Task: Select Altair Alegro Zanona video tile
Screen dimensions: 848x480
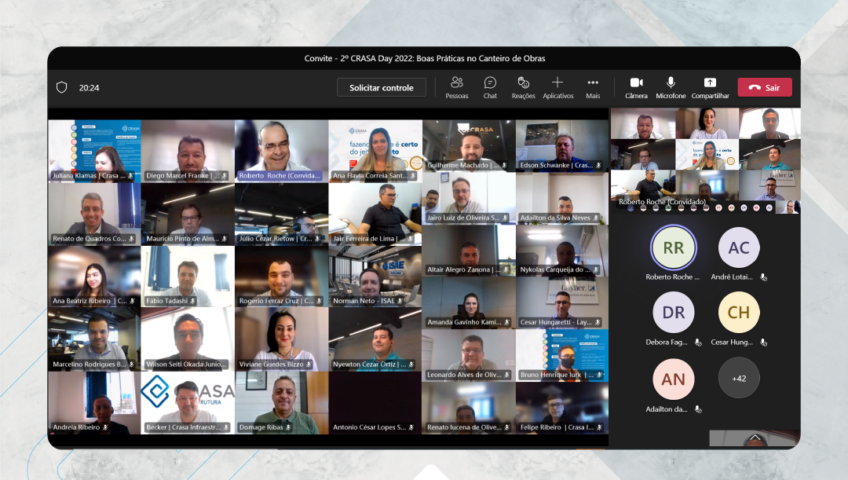Action: pyautogui.click(x=469, y=251)
